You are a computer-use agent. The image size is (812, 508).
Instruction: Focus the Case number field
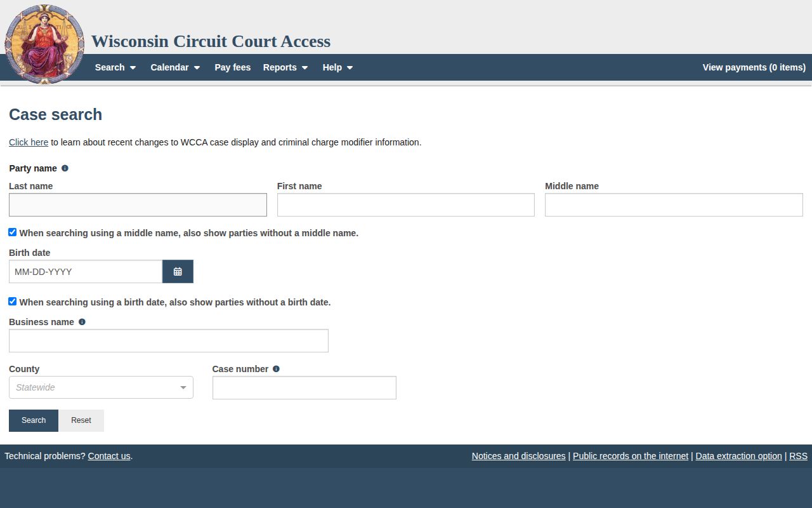coord(304,388)
